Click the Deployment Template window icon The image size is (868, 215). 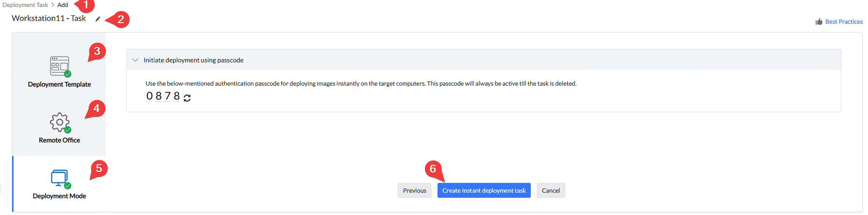60,66
